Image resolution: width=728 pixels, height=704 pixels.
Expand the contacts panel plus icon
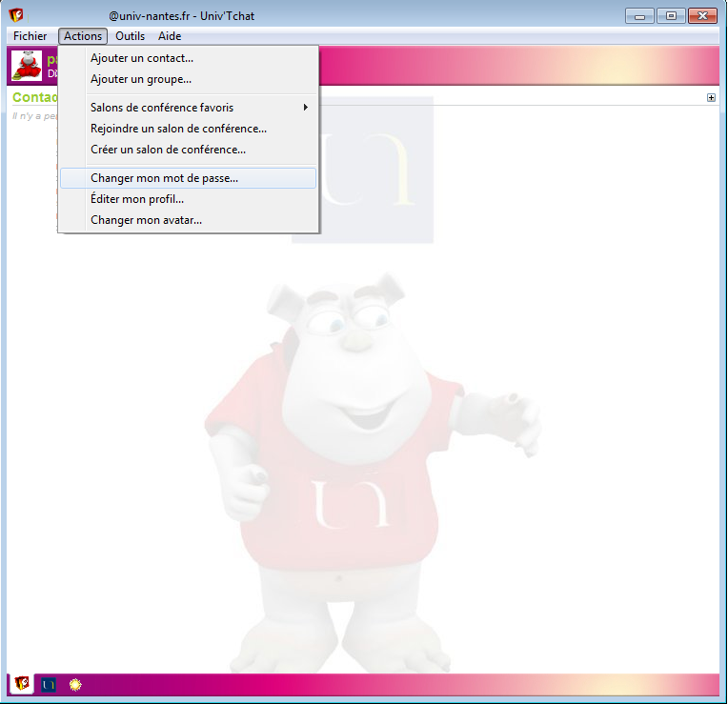pyautogui.click(x=711, y=97)
